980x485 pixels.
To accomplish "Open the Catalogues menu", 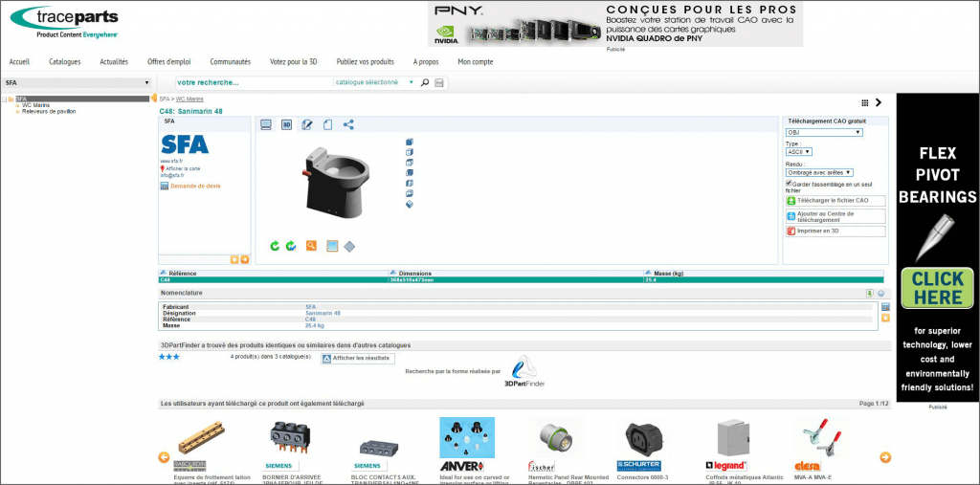I will pyautogui.click(x=65, y=62).
